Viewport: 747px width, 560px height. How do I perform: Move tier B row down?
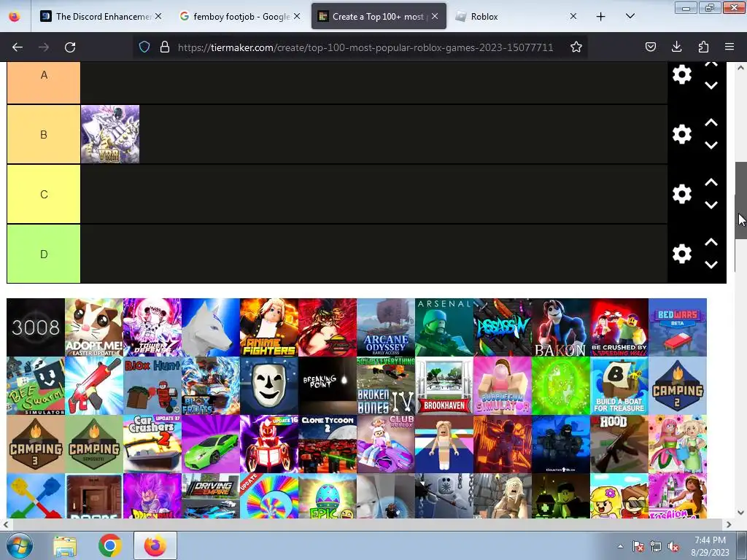[711, 145]
